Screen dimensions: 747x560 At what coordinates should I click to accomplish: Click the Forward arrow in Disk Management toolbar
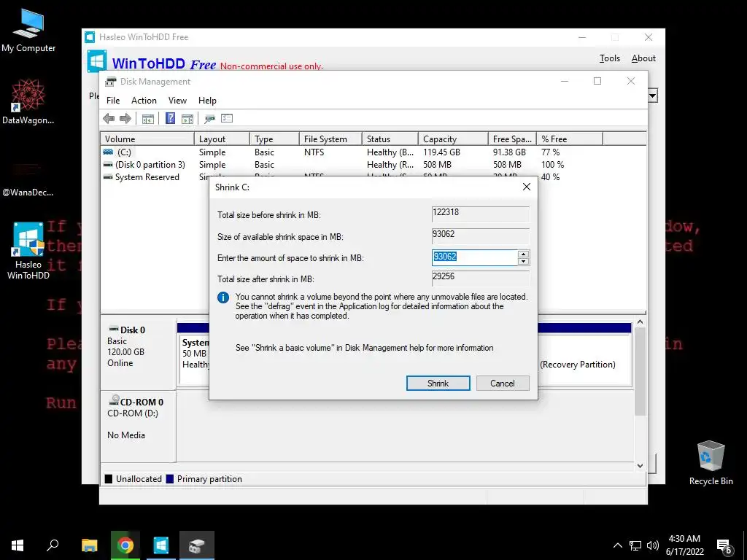pos(125,119)
